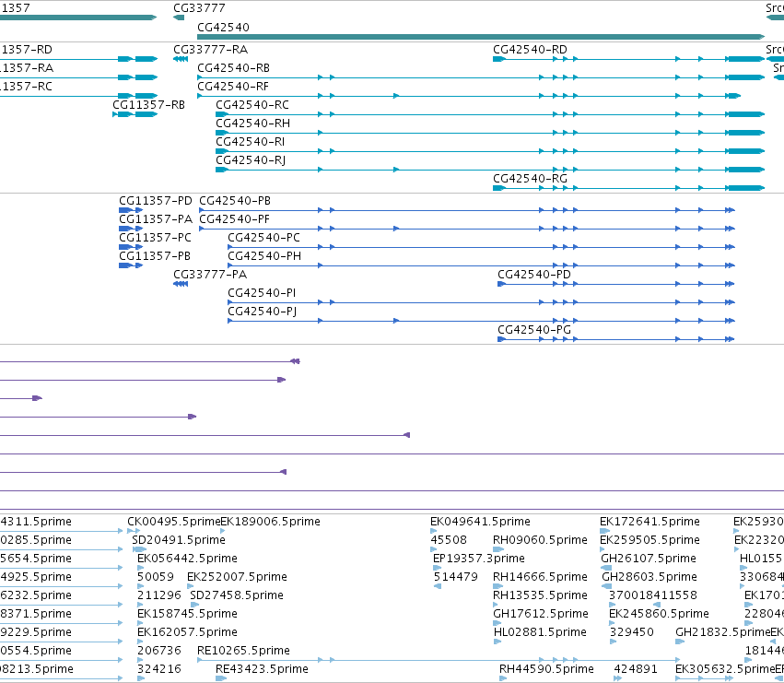Select EST SD20491.5prime label
Screen dimensions: 784x683
coord(179,540)
